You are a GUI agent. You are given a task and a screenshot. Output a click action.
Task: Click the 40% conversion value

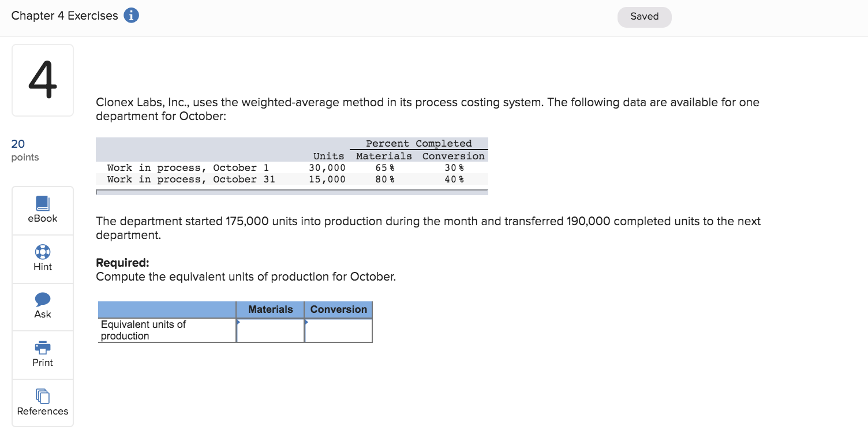coord(454,179)
